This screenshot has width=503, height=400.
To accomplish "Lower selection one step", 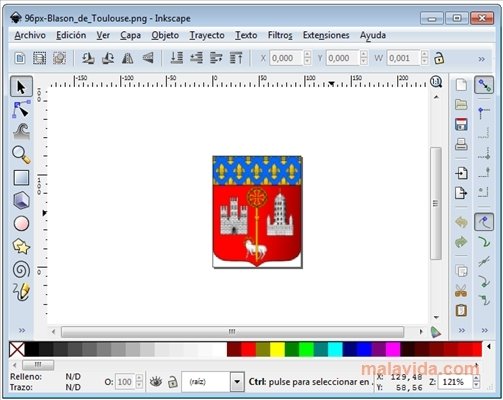I will [x=196, y=58].
